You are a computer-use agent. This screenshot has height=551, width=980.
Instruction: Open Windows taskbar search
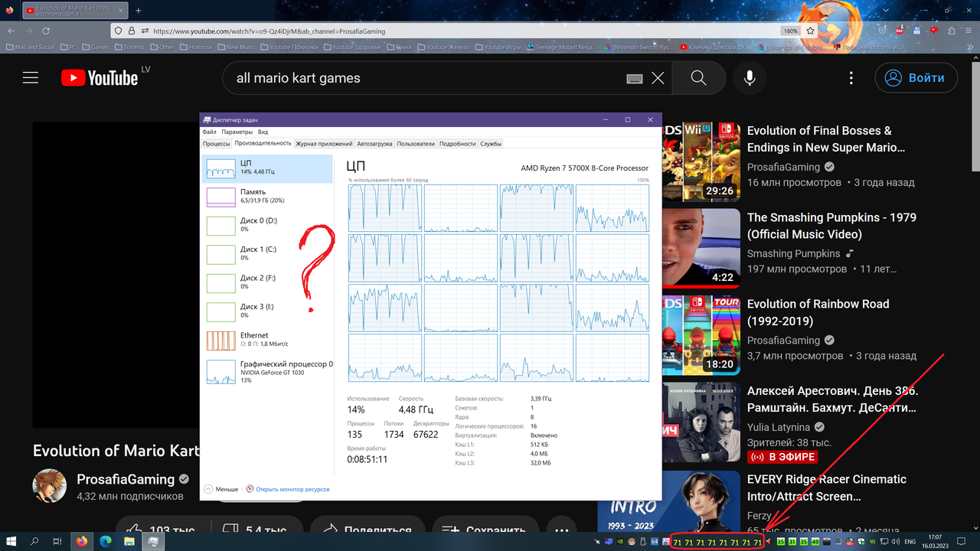34,542
